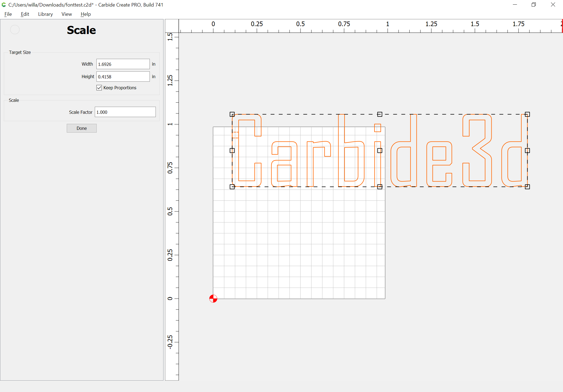The width and height of the screenshot is (563, 392).
Task: Click the Width input field
Action: coord(123,64)
